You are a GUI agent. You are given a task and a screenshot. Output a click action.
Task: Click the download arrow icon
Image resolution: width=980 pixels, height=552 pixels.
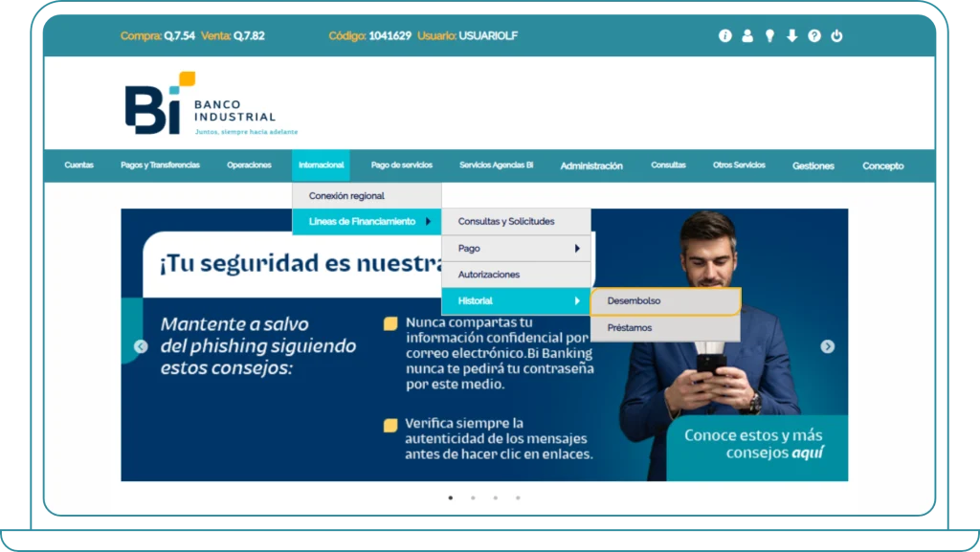click(791, 36)
